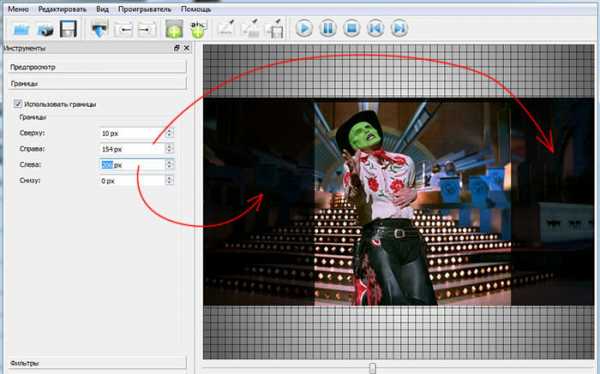Viewport: 600px width, 374px height.
Task: Skip to the next frame button
Action: (x=399, y=28)
